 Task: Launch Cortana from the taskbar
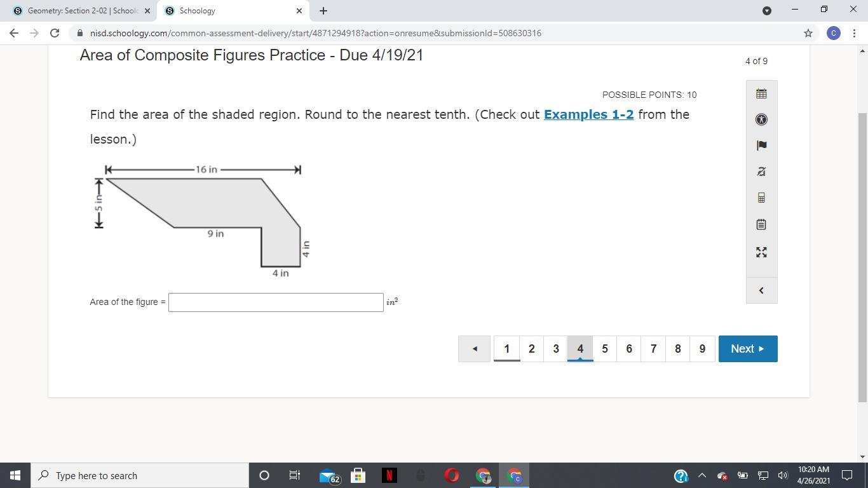264,475
